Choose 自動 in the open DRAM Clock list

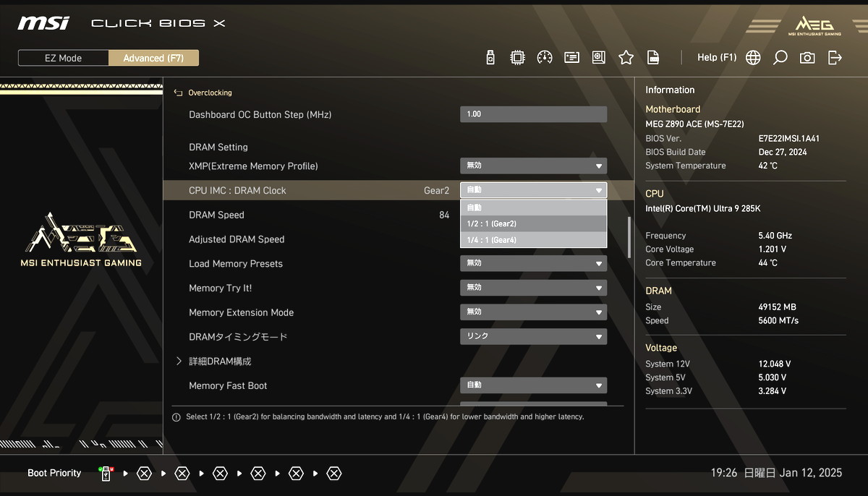533,208
